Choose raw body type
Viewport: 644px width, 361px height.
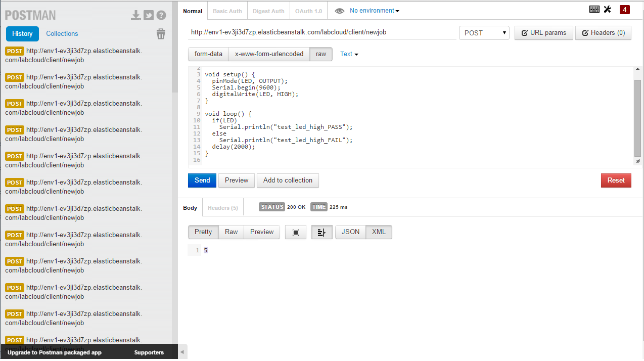tap(321, 54)
